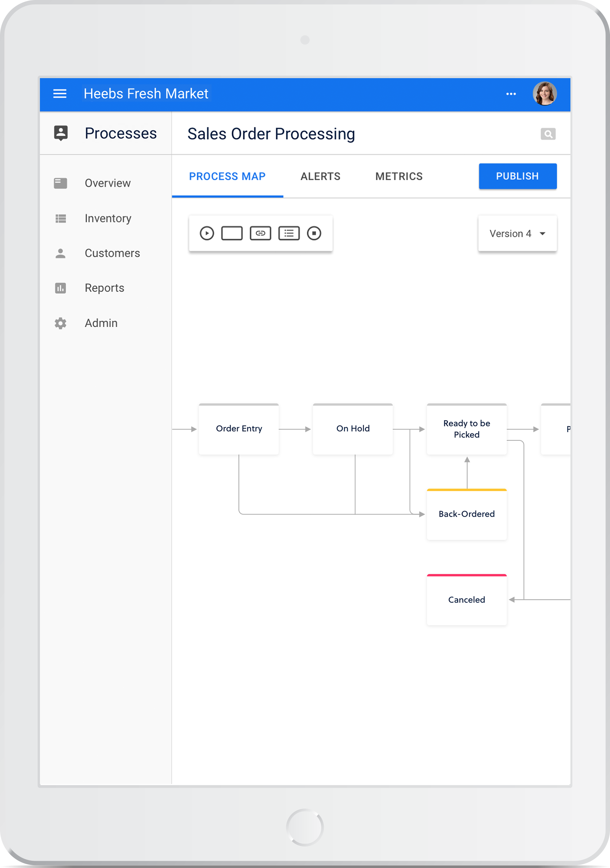This screenshot has width=610, height=868.
Task: Click the user profile avatar
Action: click(544, 94)
